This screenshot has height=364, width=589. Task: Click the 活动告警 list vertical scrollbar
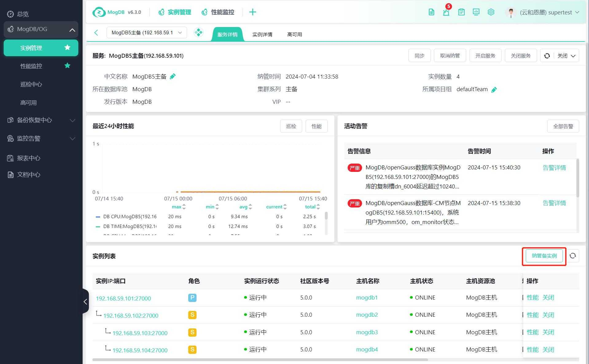coord(578,178)
